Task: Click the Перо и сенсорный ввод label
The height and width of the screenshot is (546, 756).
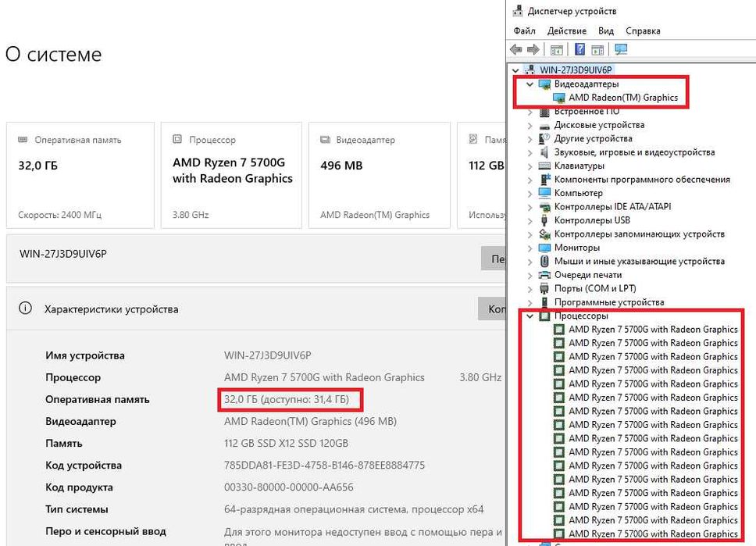Action: [105, 531]
